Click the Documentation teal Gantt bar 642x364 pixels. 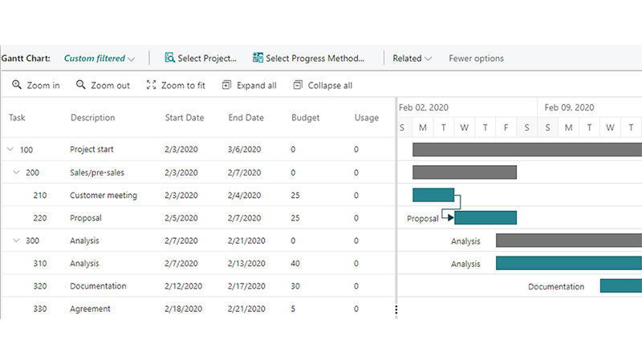[x=621, y=285]
